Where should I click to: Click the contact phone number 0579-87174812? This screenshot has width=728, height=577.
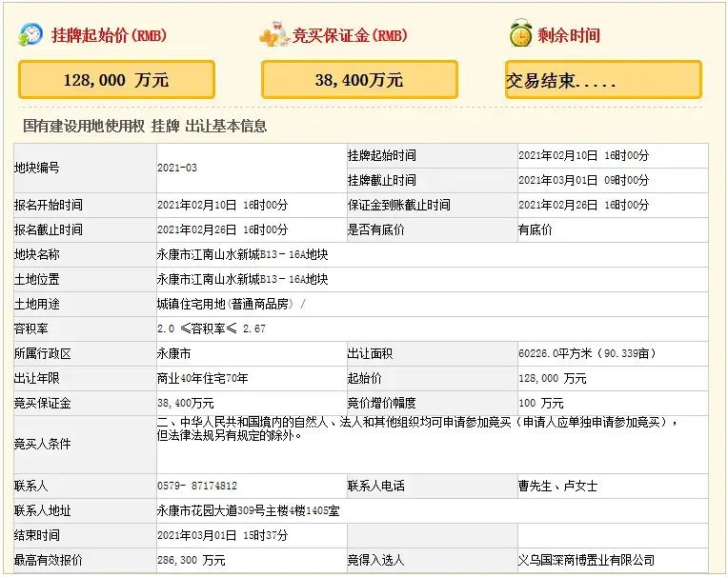pos(197,486)
